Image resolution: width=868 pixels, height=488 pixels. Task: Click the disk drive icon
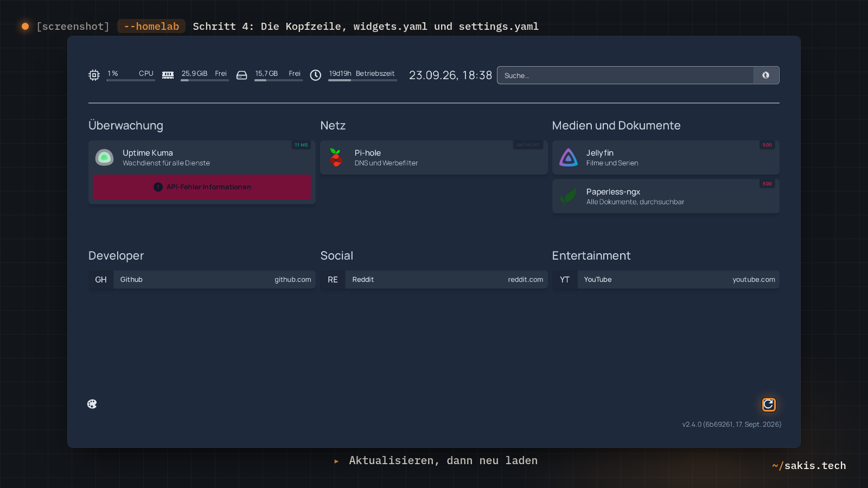coord(242,75)
